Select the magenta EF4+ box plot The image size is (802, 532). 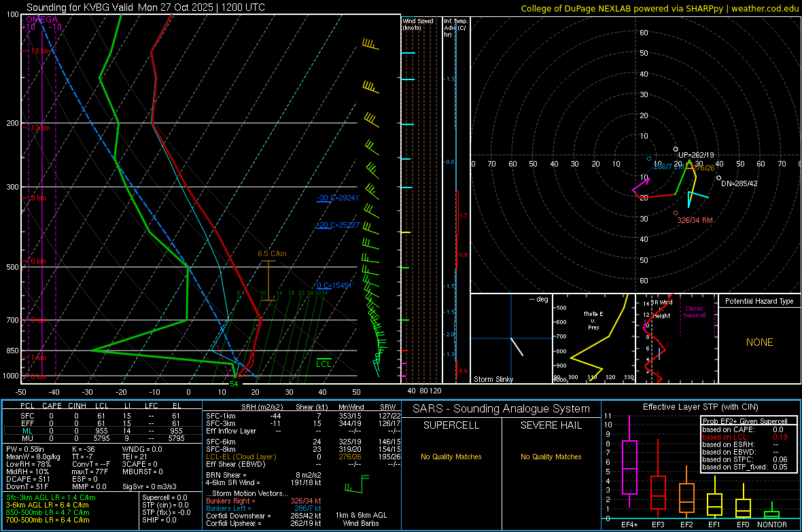pyautogui.click(x=629, y=461)
